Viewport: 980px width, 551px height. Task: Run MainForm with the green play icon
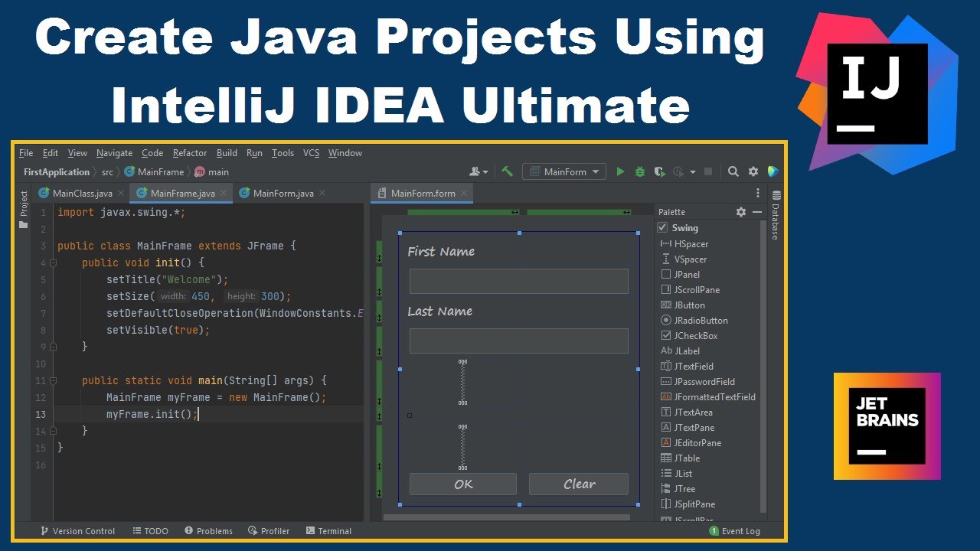(x=620, y=172)
